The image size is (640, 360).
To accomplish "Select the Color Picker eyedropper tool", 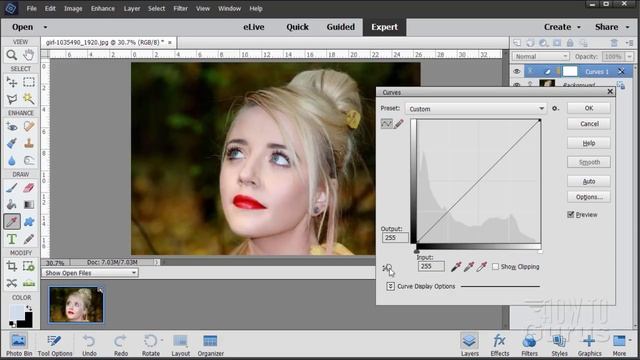I will pos(11,222).
